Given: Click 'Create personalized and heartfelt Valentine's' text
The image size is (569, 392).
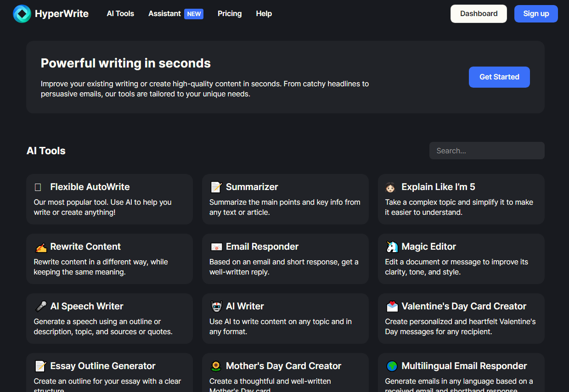Looking at the screenshot, I should click(x=460, y=326).
